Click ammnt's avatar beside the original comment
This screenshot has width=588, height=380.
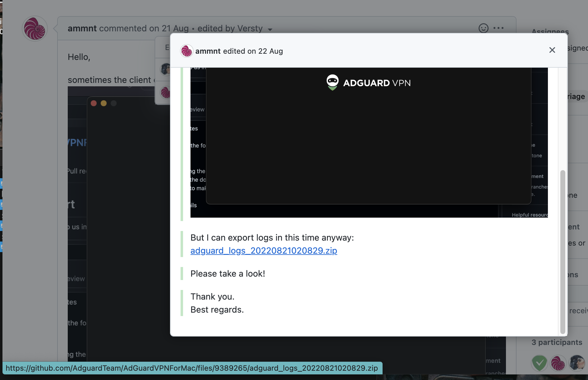pyautogui.click(x=34, y=28)
